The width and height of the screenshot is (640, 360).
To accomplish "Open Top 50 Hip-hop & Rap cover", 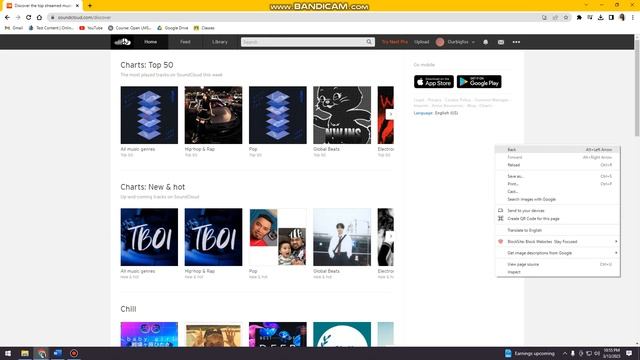I will (x=213, y=115).
